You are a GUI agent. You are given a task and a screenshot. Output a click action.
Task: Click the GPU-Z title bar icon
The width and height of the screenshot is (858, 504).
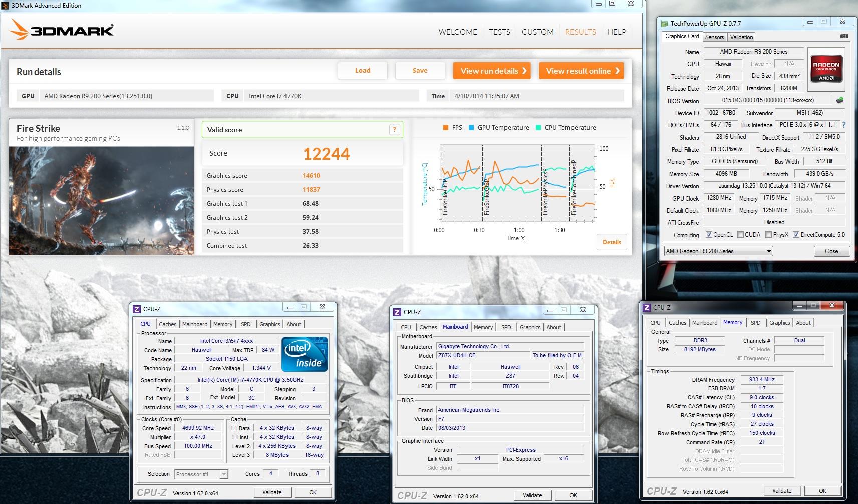[664, 23]
